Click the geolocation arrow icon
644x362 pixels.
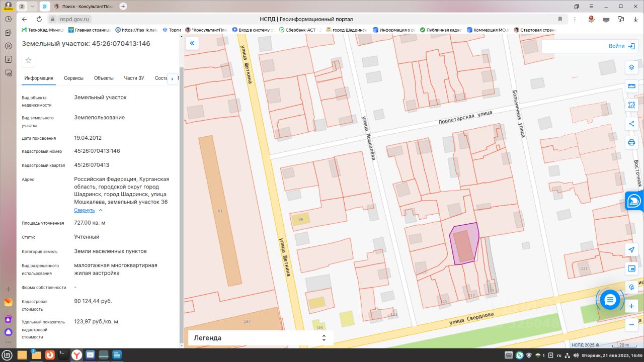(x=631, y=250)
